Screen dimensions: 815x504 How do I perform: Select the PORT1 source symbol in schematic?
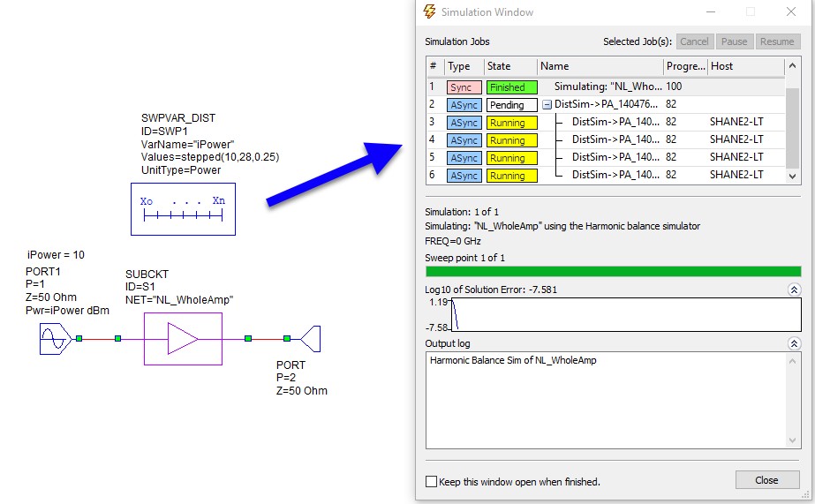pyautogui.click(x=55, y=339)
